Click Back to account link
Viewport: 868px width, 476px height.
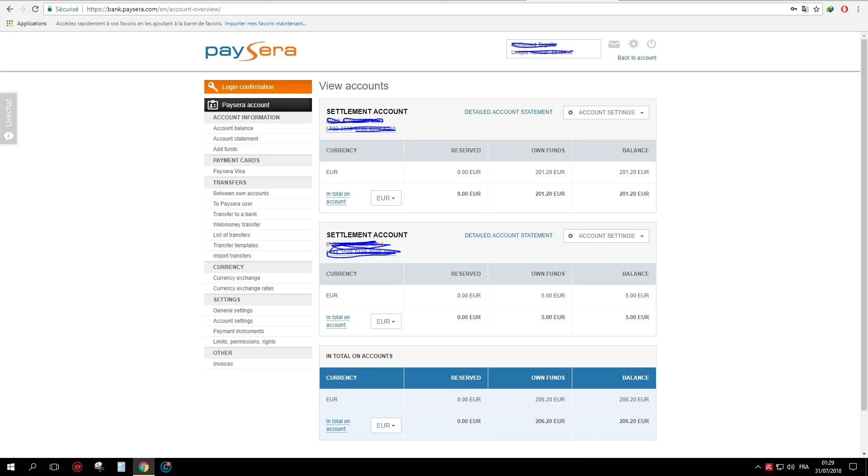637,58
